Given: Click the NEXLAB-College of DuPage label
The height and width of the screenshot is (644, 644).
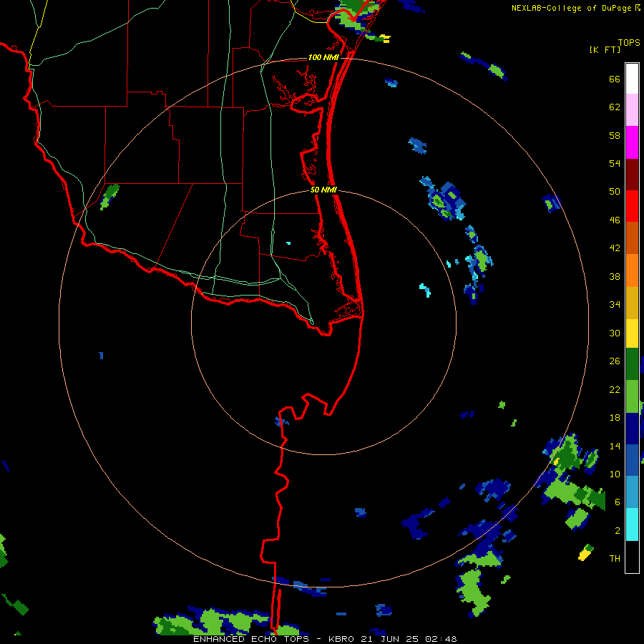Looking at the screenshot, I should tap(575, 8).
